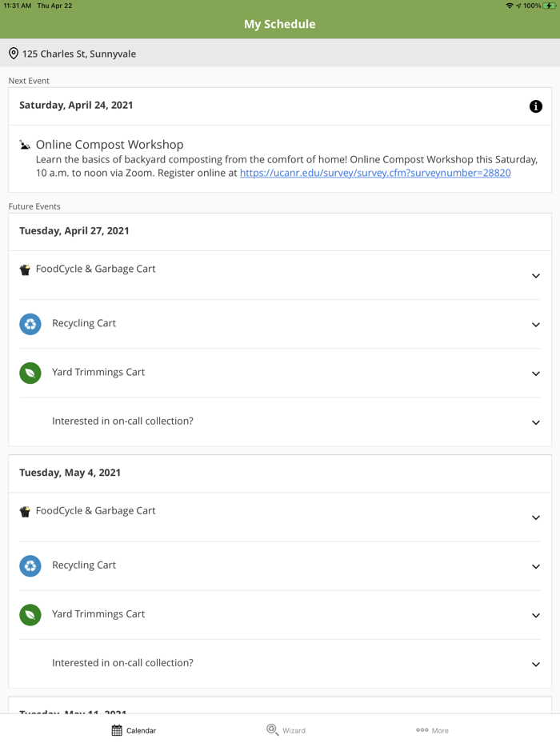Expand April 27 FoodCycle & Garbage Cart
The height and width of the screenshot is (747, 560).
click(x=536, y=276)
